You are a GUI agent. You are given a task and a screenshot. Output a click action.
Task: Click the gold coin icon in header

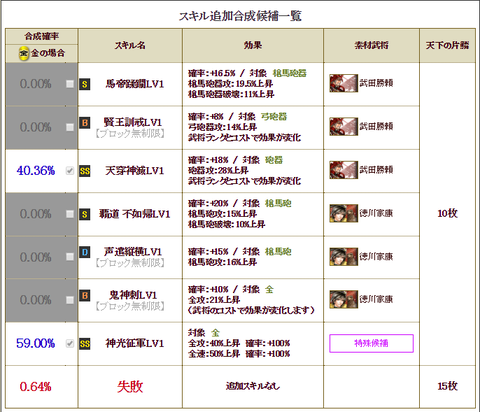pos(24,53)
